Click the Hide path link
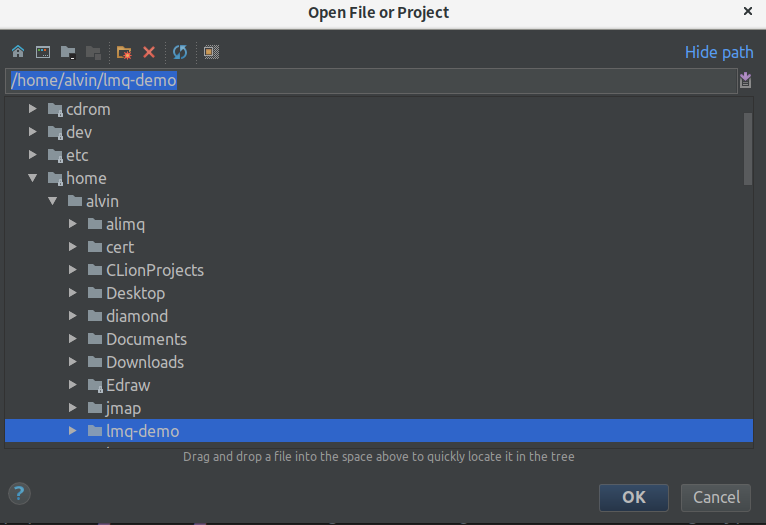 click(x=719, y=52)
